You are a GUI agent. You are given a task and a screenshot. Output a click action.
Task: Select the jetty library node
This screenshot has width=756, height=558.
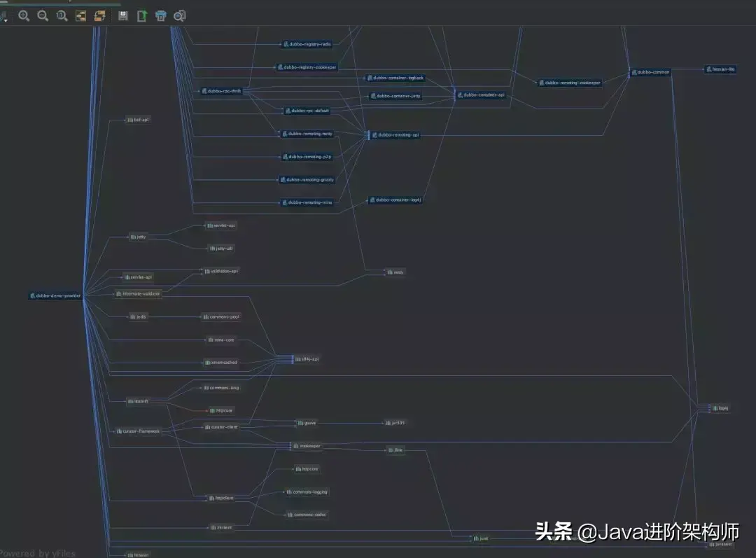[138, 237]
